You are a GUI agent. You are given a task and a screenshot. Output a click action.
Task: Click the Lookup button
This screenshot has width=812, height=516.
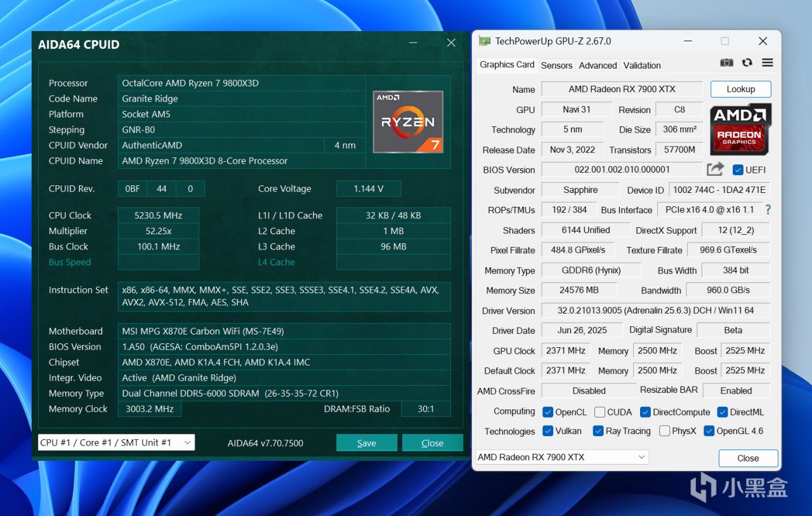(x=741, y=89)
